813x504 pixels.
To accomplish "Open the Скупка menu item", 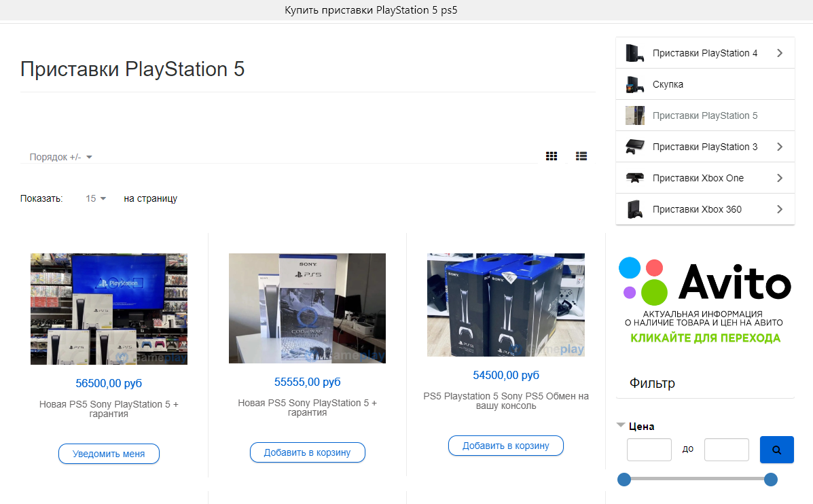I will coord(705,84).
